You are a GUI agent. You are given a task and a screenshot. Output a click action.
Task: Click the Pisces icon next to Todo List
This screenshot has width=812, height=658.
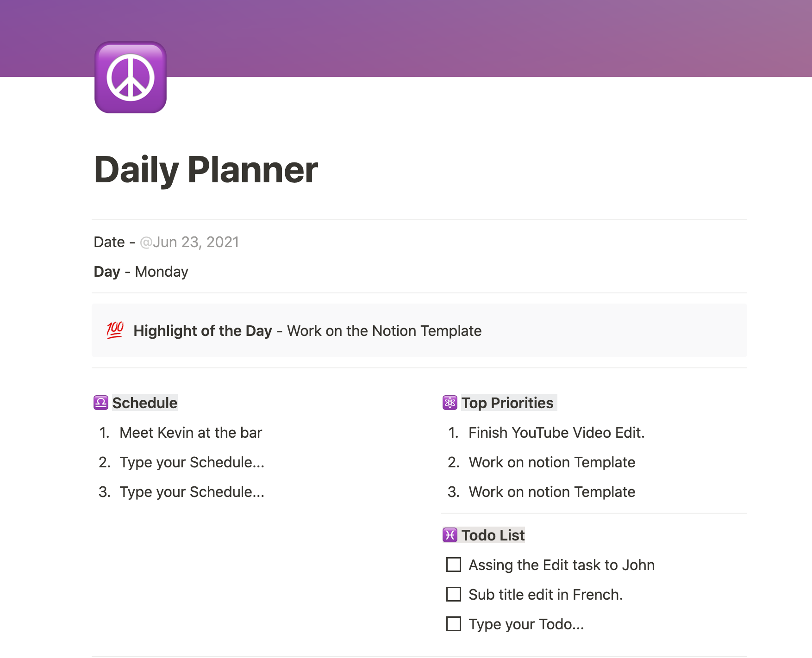click(450, 535)
